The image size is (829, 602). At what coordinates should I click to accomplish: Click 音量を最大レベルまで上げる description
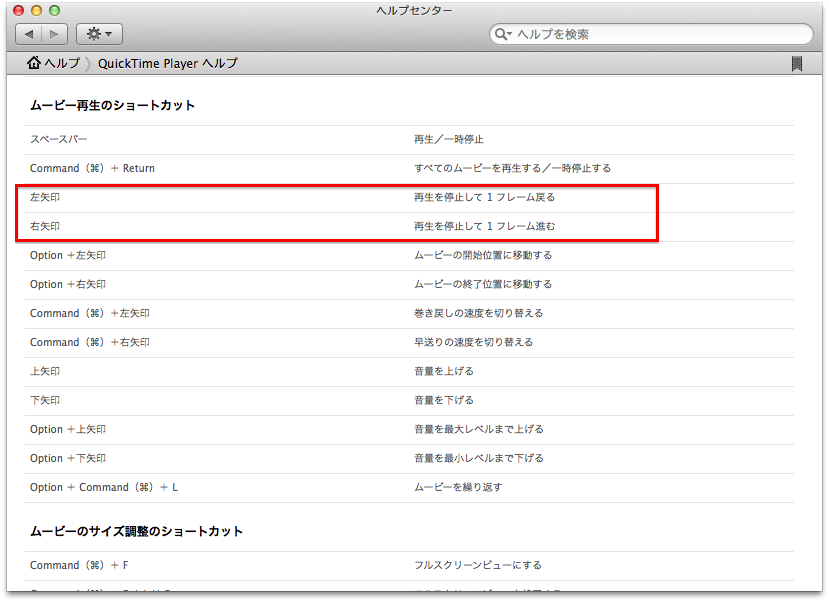point(478,429)
